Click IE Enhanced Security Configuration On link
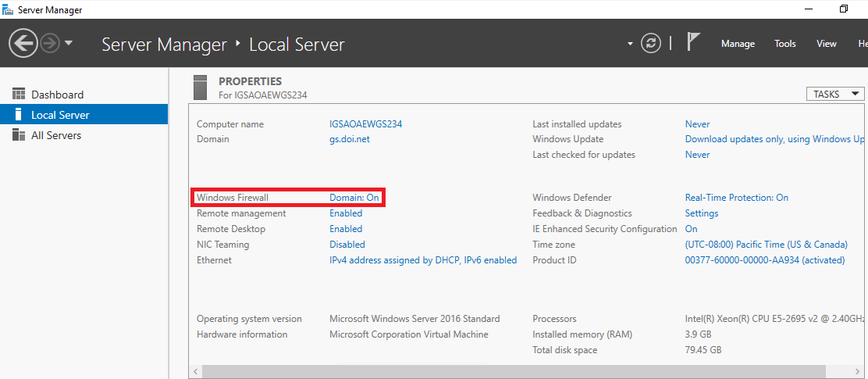The height and width of the screenshot is (379, 868). (x=692, y=229)
